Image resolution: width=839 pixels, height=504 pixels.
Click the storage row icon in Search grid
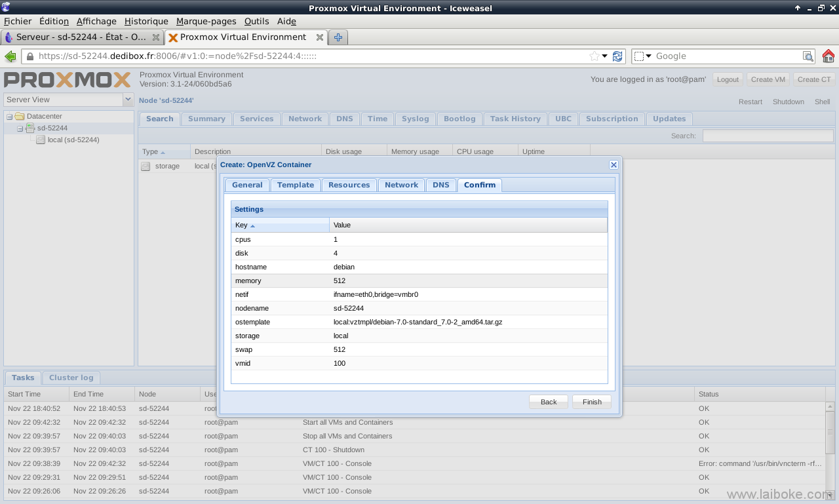[146, 166]
